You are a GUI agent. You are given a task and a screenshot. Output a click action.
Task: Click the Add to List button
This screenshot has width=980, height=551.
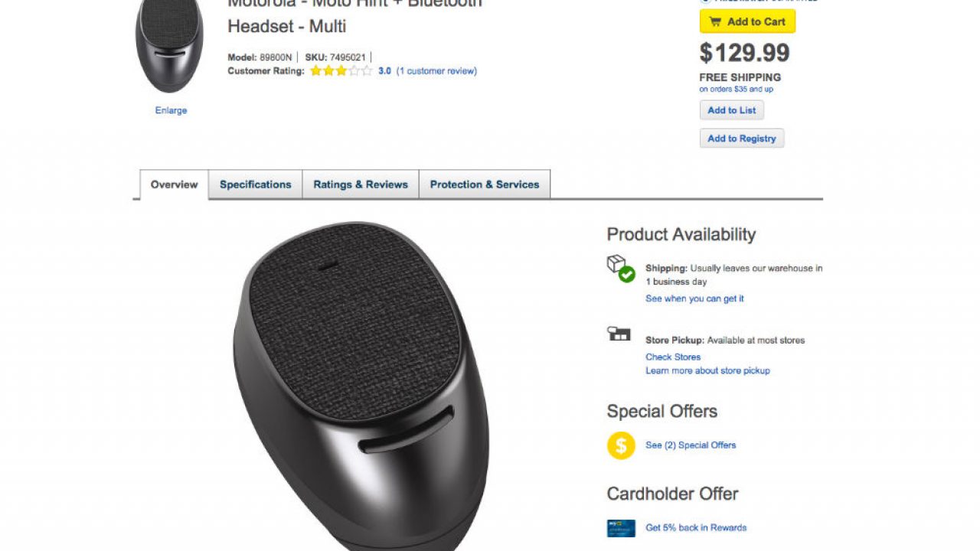tap(731, 110)
